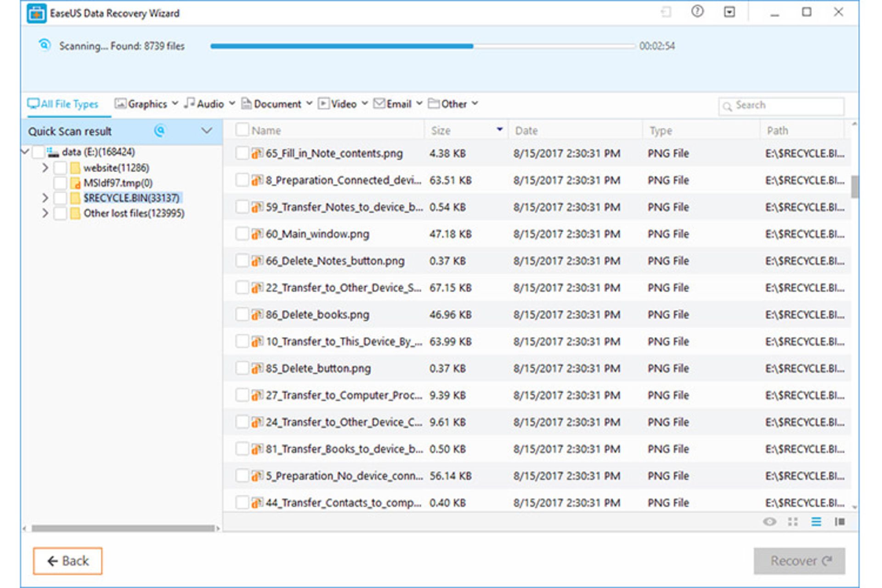The height and width of the screenshot is (588, 882).
Task: Click the MSIdf97.tmp folder icon
Action: [x=75, y=183]
